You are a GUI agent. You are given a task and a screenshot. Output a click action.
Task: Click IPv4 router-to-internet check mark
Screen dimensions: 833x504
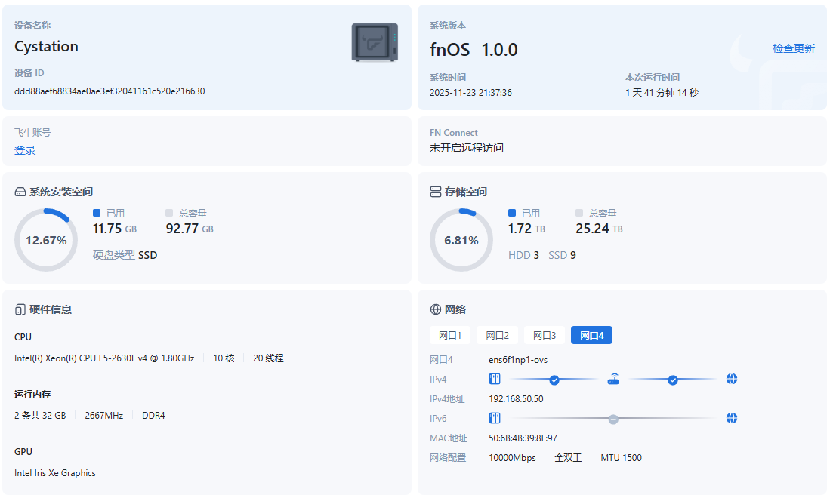point(673,380)
